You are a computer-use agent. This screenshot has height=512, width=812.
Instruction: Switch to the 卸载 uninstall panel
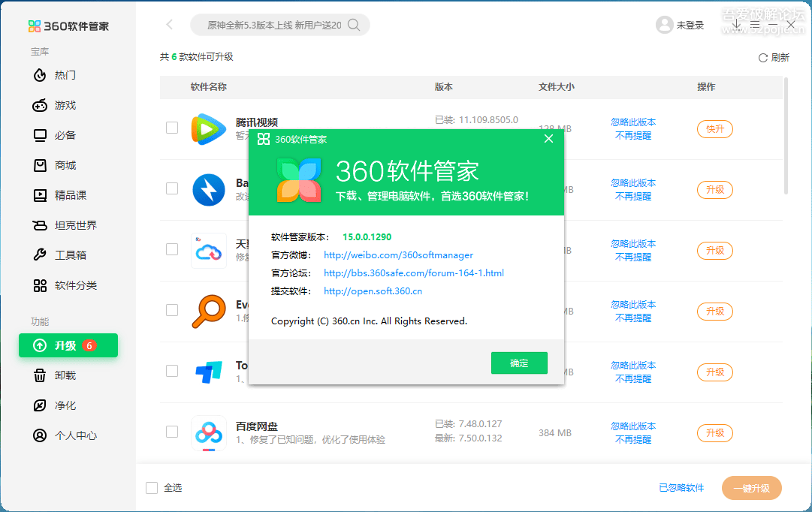pyautogui.click(x=41, y=375)
